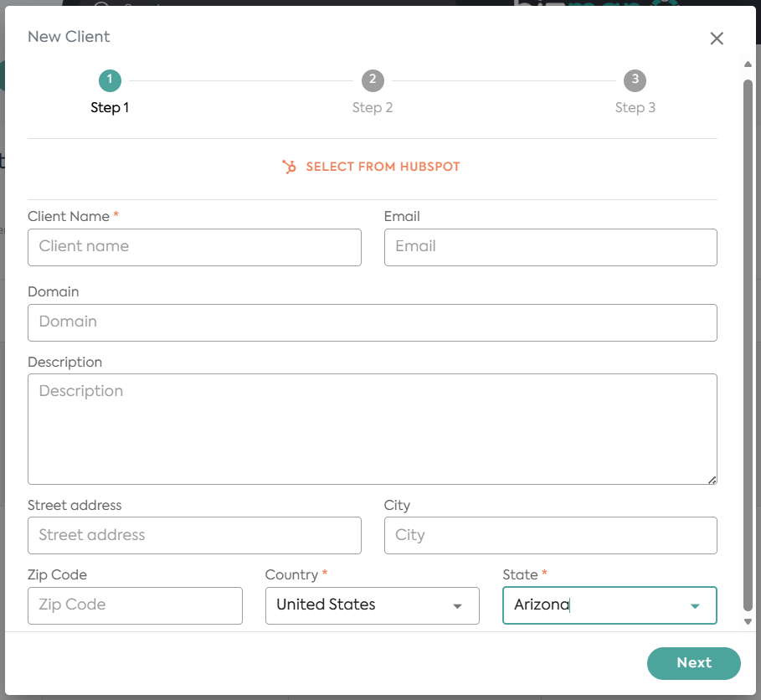Screen dimensions: 761x700
Task: Click into the Email field
Action: pos(550,247)
